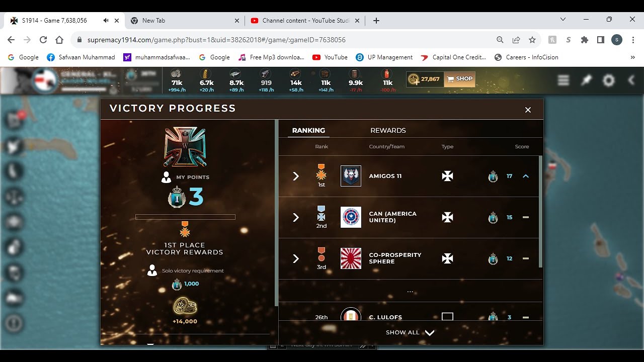Click the Amigos 11 rank trend arrow

click(x=526, y=176)
